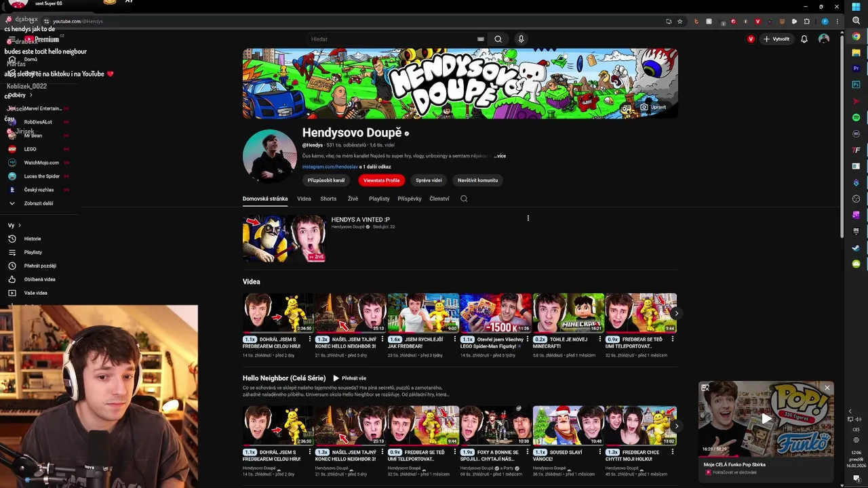Open options for DOHRÁL JSEM S FREDBEAREM video
Screen dimensions: 868x488
[309, 339]
